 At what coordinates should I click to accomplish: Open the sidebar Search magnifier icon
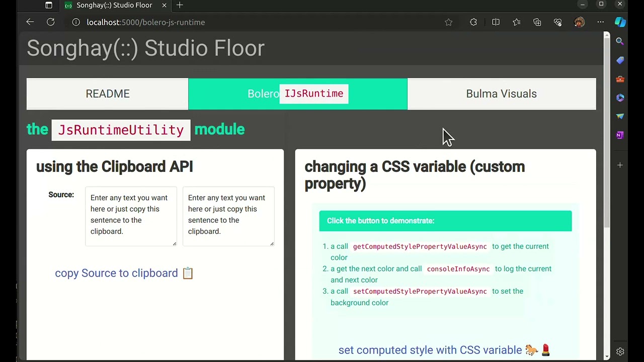620,42
